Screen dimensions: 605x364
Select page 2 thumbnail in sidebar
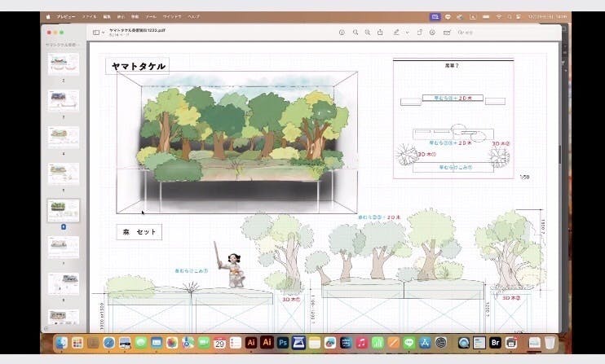64,64
